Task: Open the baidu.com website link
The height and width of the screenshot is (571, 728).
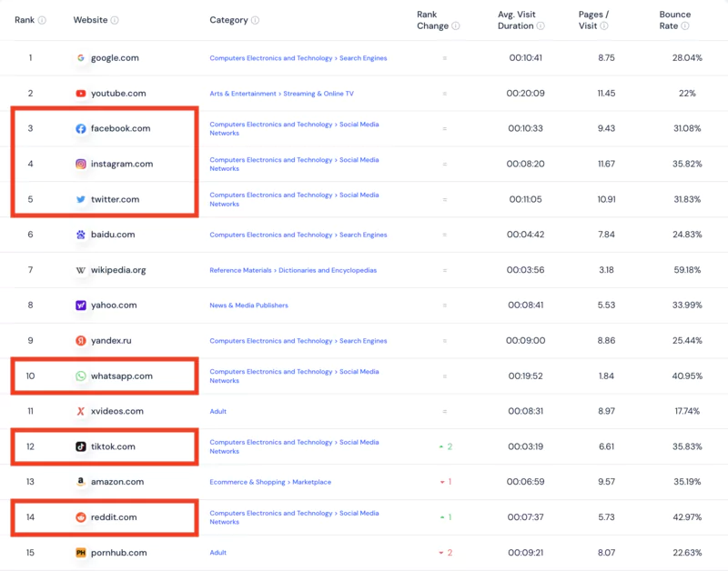Action: click(113, 235)
